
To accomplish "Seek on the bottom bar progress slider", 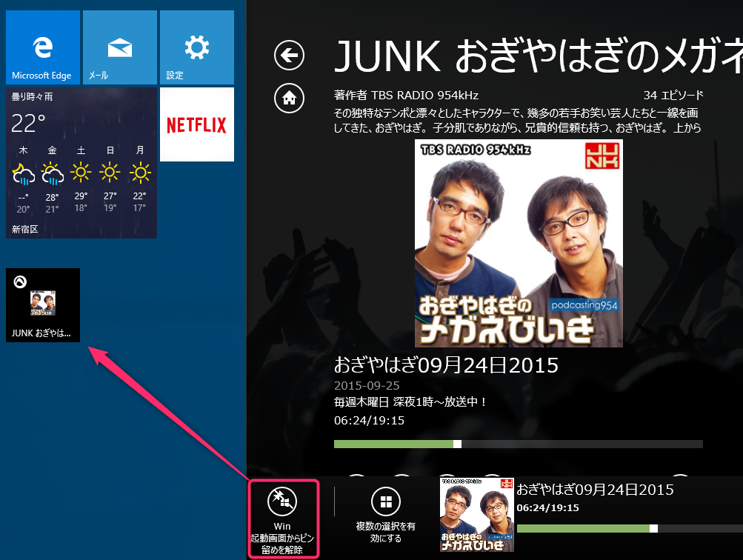I will click(x=630, y=528).
